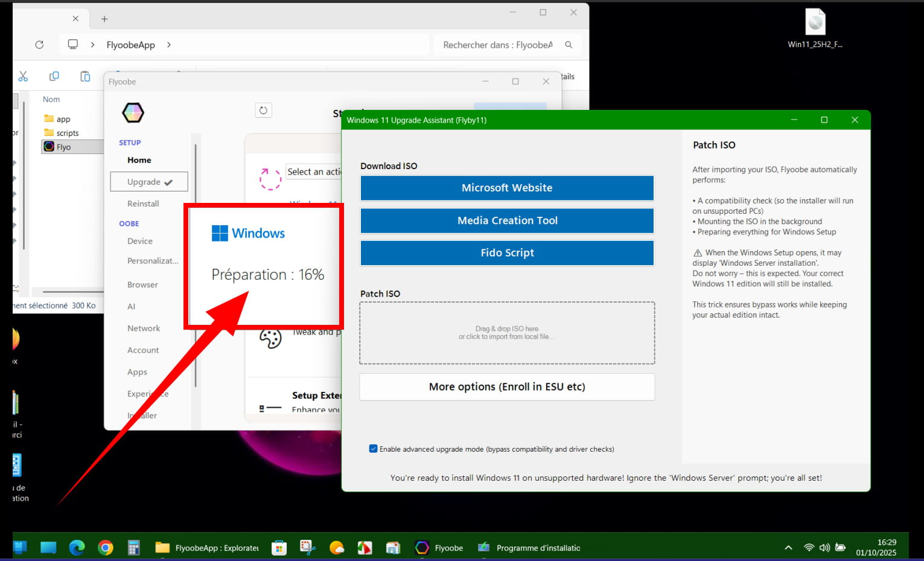
Task: Toggle 'Enable advanced upgrade mode' checkbox
Action: pos(373,449)
